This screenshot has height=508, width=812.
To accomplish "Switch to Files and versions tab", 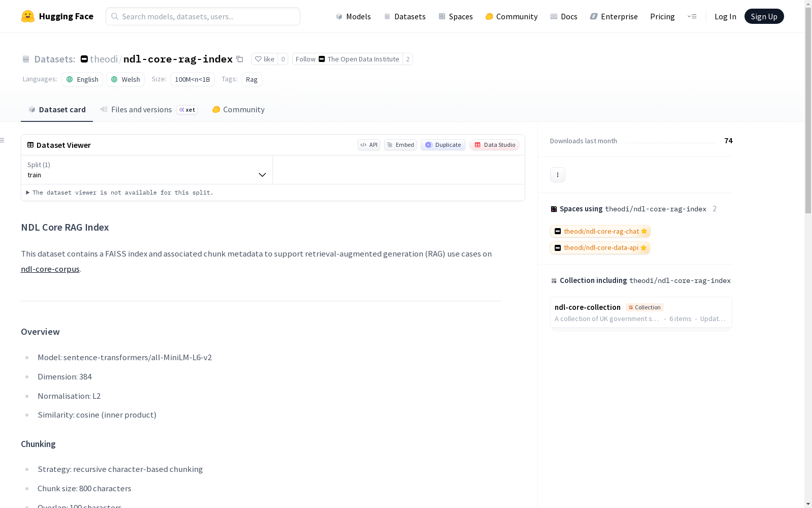I will (x=149, y=110).
